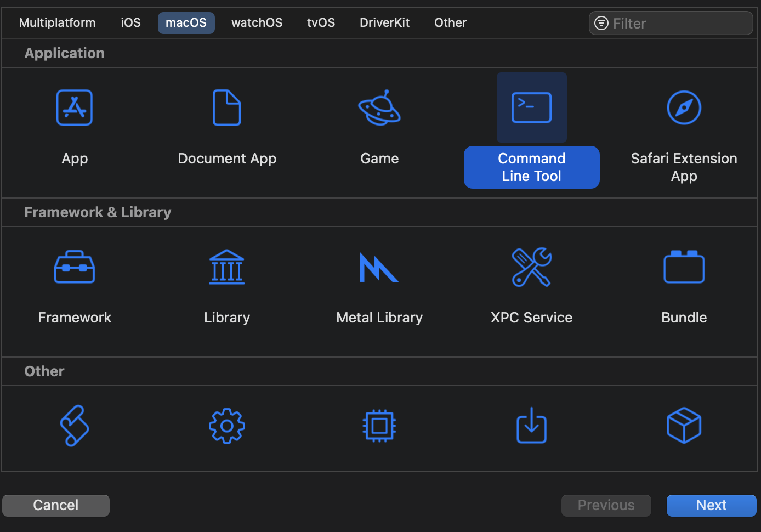Select the macOS platform tab

pyautogui.click(x=186, y=23)
